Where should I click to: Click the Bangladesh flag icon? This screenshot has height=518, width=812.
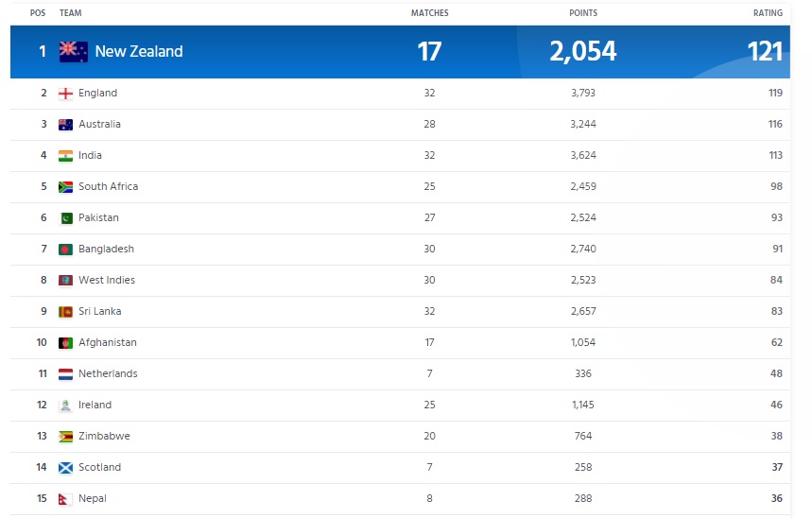coord(66,250)
